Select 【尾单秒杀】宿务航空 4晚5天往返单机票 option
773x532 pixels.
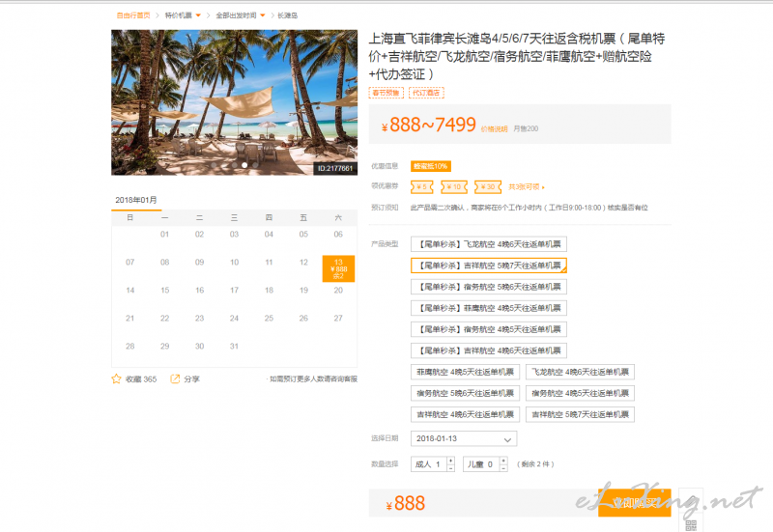(489, 329)
